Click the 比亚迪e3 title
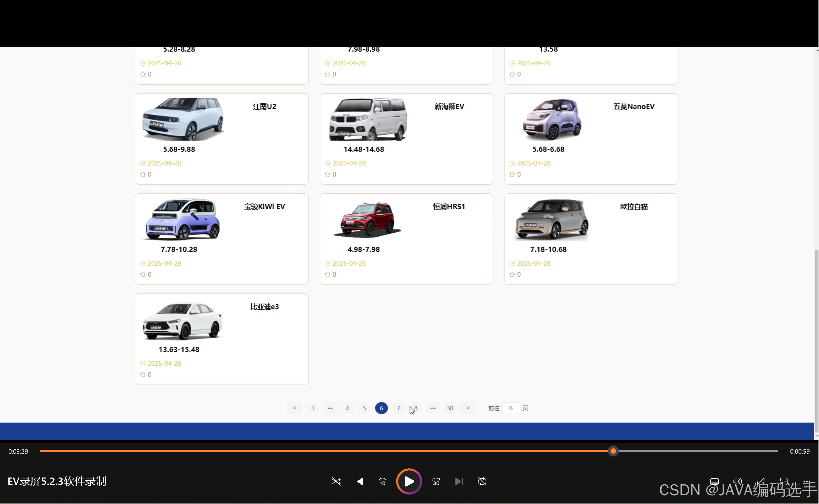Viewport: 819px width, 504px height. [264, 307]
